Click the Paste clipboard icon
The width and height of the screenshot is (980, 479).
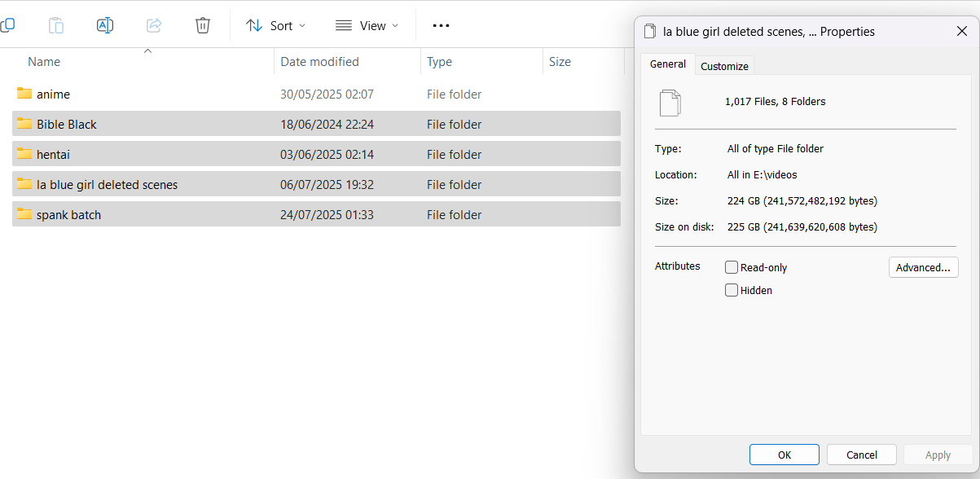pos(56,25)
